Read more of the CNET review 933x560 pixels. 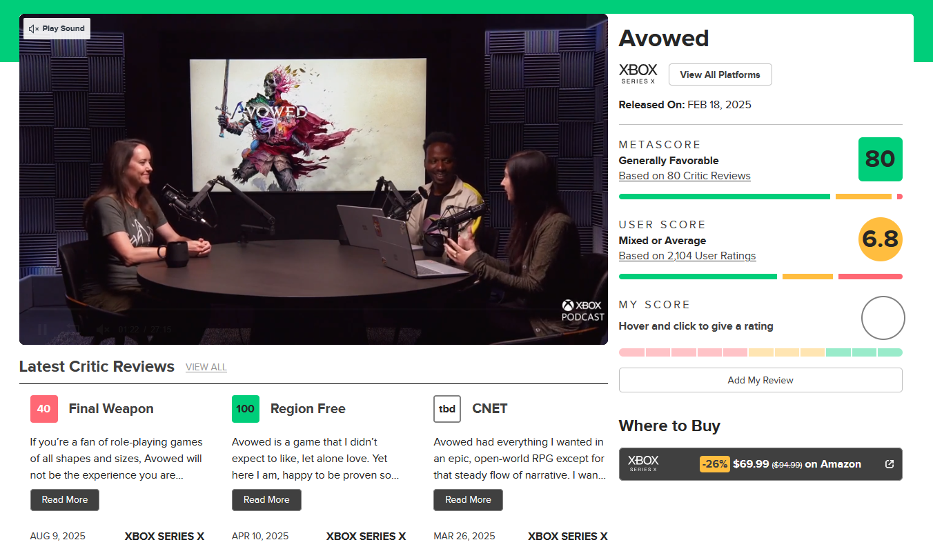pyautogui.click(x=468, y=500)
